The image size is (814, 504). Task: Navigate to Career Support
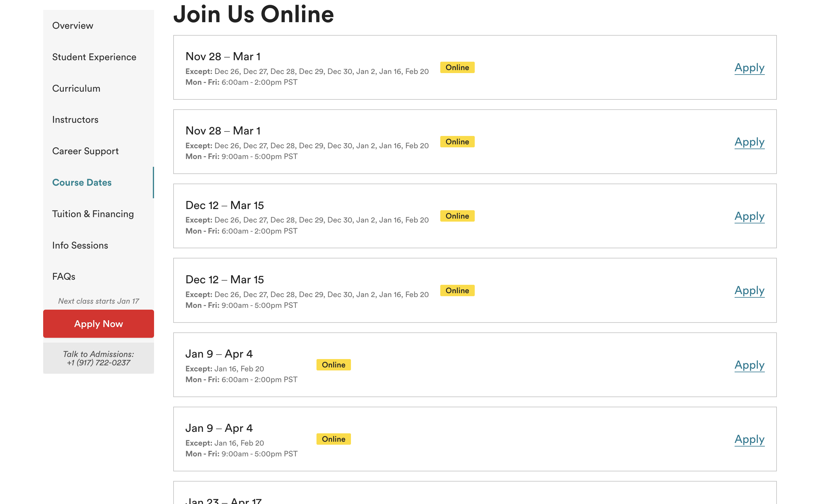point(85,151)
